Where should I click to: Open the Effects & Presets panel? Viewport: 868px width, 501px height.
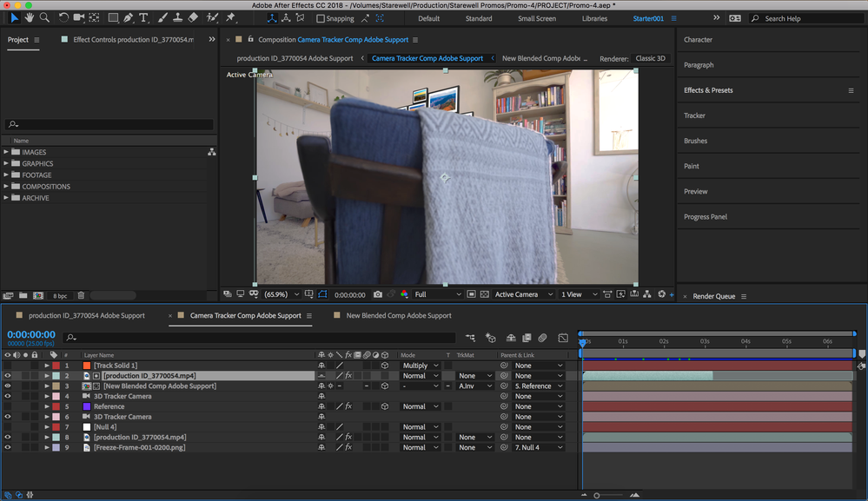click(x=708, y=90)
